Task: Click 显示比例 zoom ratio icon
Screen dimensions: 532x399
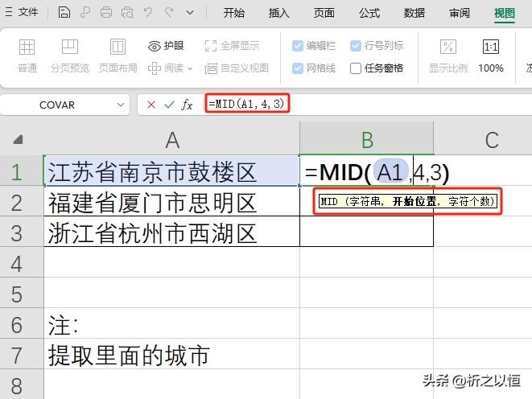Action: (447, 56)
